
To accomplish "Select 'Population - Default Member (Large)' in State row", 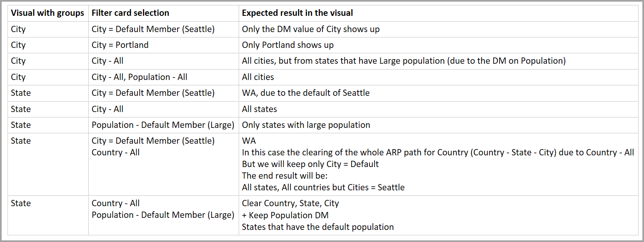I will tap(163, 125).
